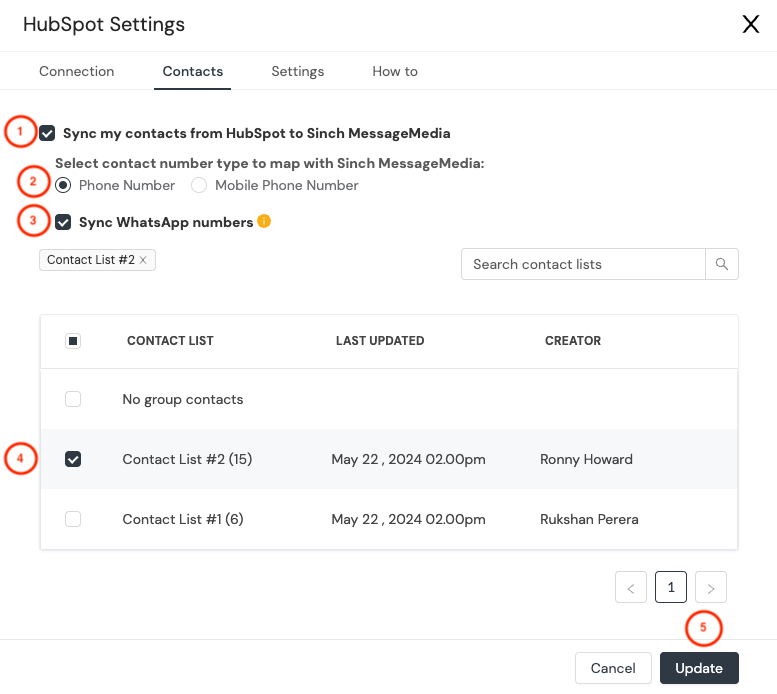This screenshot has width=777, height=694.
Task: Switch to the Contacts tab
Action: click(193, 71)
